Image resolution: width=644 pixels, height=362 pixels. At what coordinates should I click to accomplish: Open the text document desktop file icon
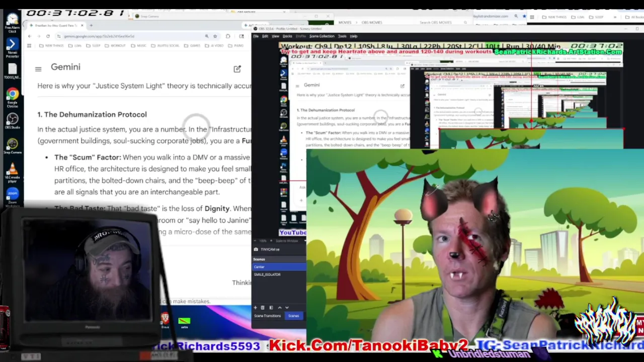click(x=12, y=71)
